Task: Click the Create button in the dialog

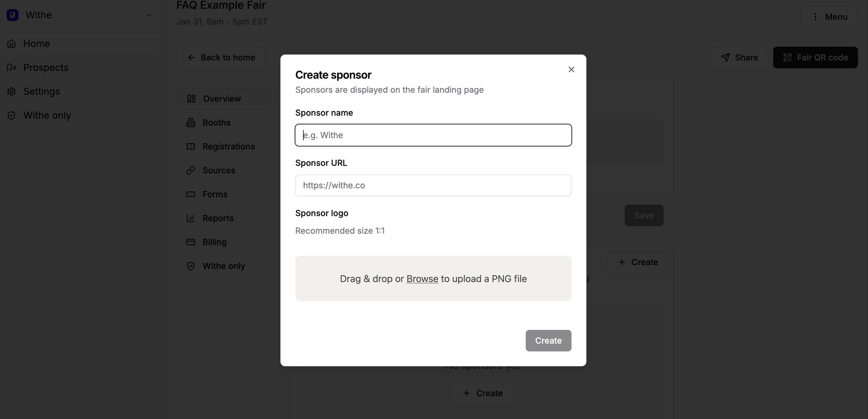Action: [549, 340]
